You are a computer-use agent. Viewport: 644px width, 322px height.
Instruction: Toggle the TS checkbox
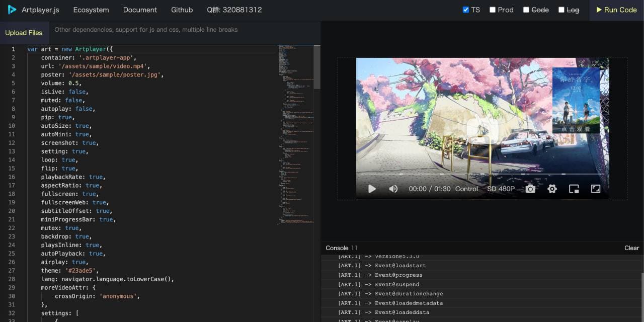[x=466, y=10]
